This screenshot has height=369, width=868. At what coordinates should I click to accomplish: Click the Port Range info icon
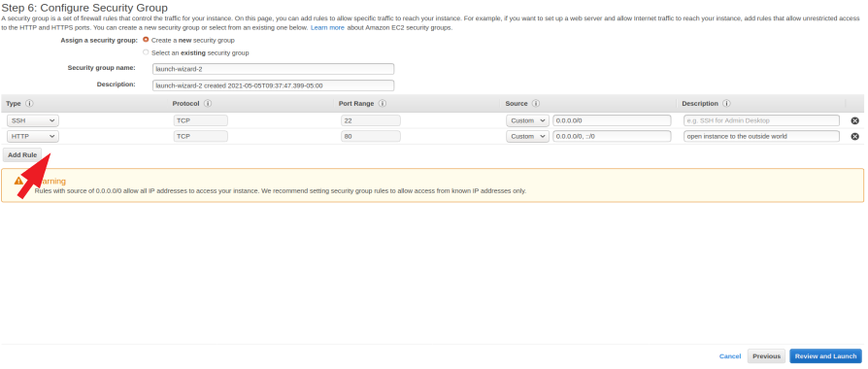(x=382, y=104)
